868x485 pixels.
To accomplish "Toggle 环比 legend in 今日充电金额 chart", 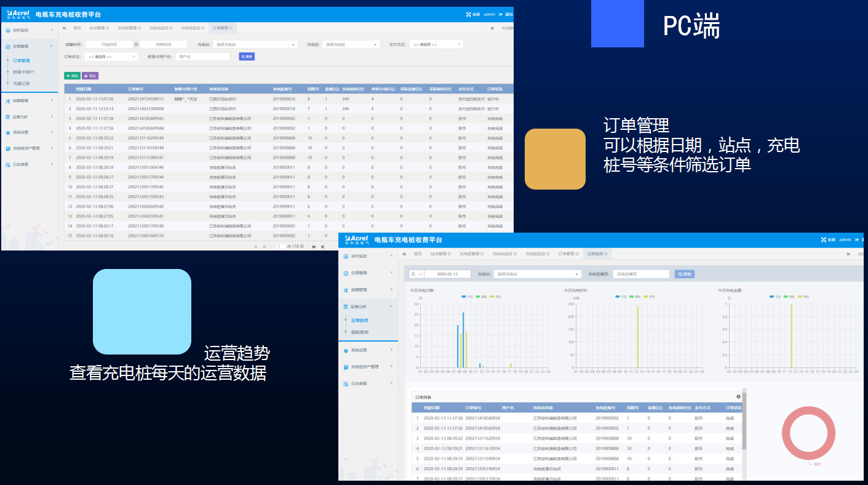I will tap(804, 297).
